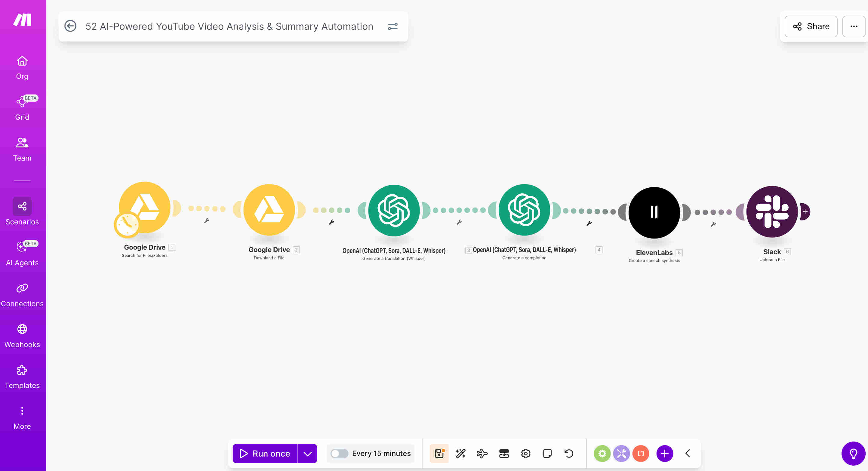Open scenario inputs and outputs icon

(504, 454)
